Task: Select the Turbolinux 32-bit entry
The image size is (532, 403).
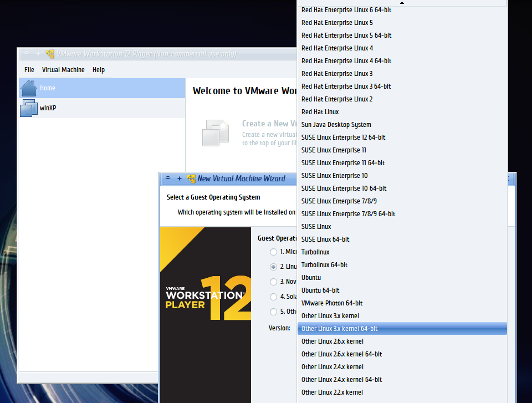Action: pyautogui.click(x=402, y=252)
